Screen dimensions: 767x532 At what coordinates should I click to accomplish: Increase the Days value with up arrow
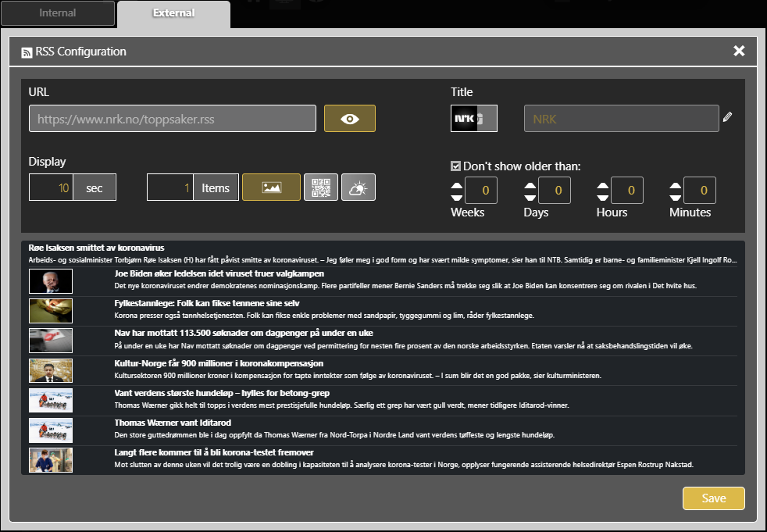pyautogui.click(x=530, y=185)
